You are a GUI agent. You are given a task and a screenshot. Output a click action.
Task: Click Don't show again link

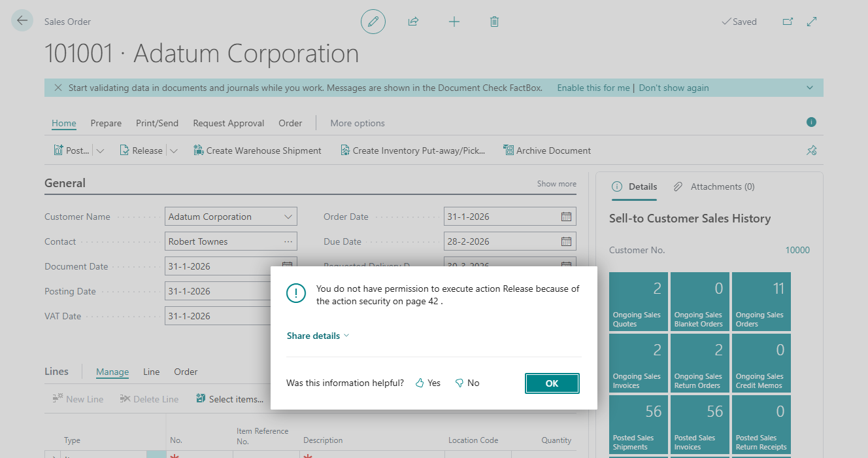[x=674, y=88]
